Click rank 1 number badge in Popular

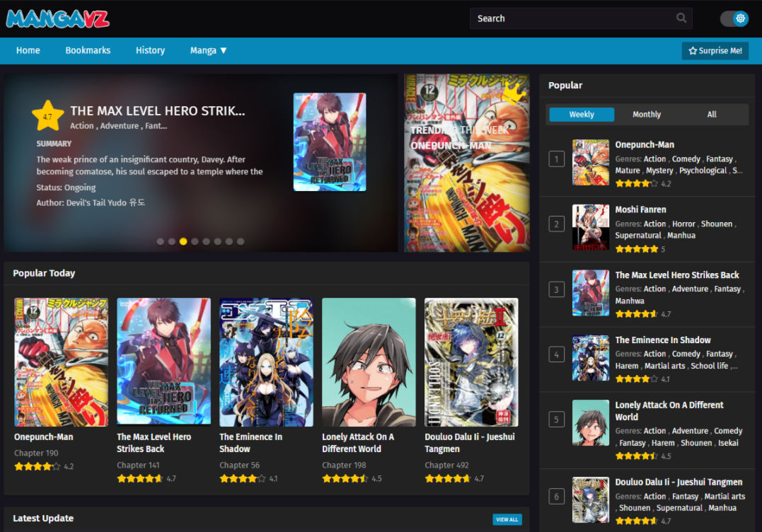tap(557, 160)
